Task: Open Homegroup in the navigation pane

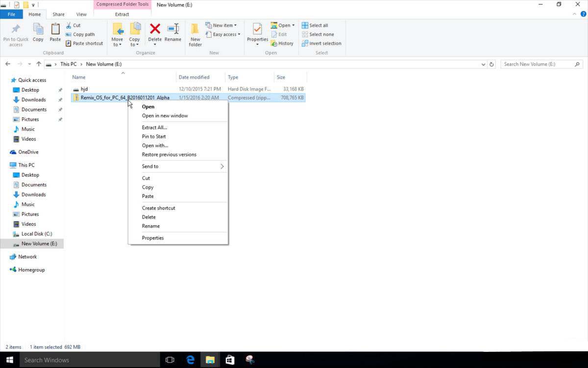Action: [x=31, y=270]
